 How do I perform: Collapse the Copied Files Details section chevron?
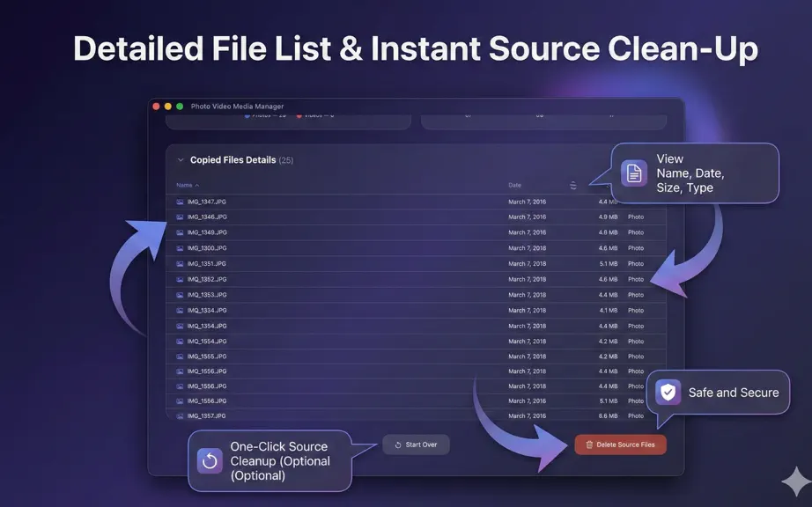[181, 160]
